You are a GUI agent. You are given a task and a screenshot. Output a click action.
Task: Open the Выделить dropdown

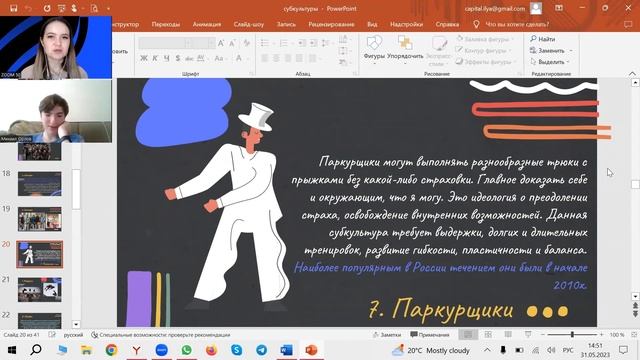550,62
